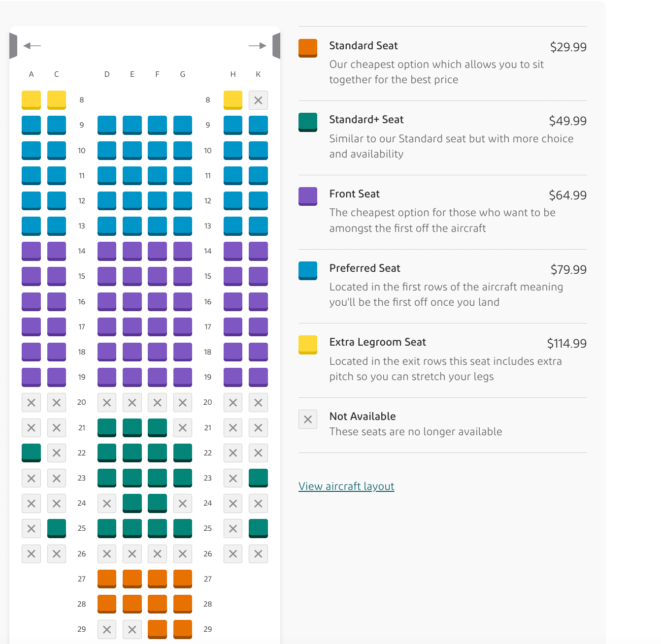The width and height of the screenshot is (661, 644).
Task: Open the View aircraft layout link
Action: 346,486
